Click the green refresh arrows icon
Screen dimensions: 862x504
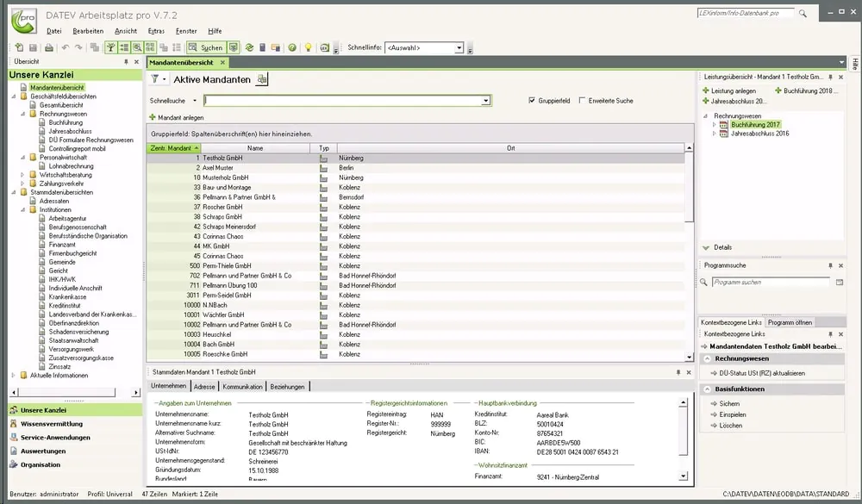tap(249, 47)
